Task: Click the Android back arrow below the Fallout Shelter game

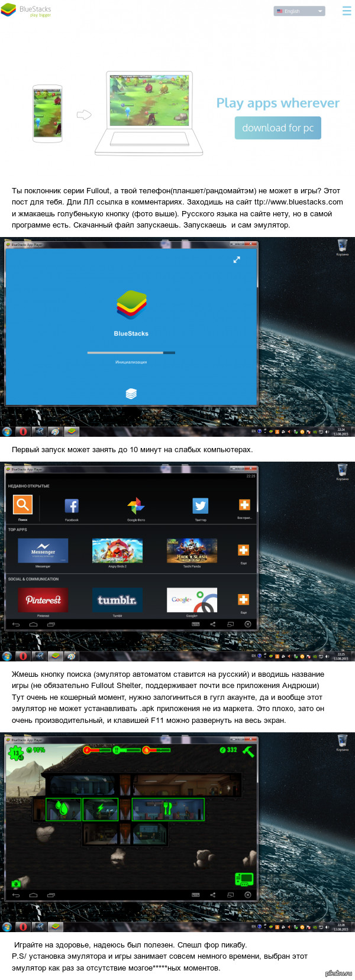Action: 16,895
